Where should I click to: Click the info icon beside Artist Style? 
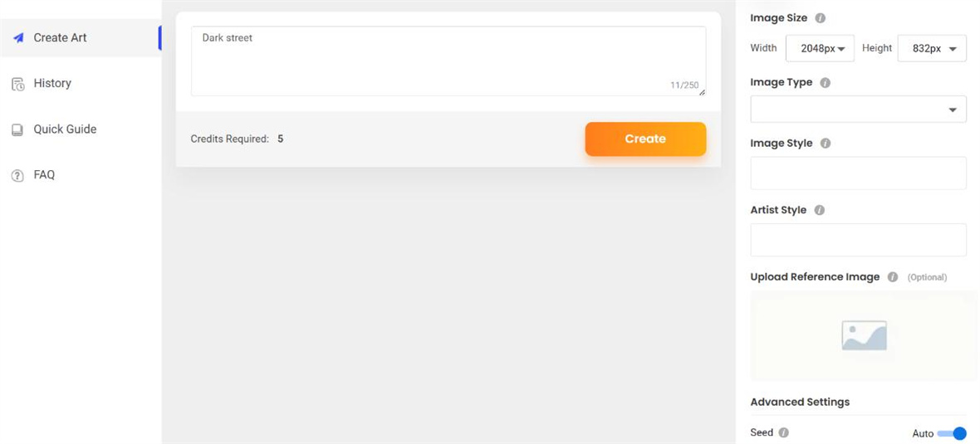(819, 211)
